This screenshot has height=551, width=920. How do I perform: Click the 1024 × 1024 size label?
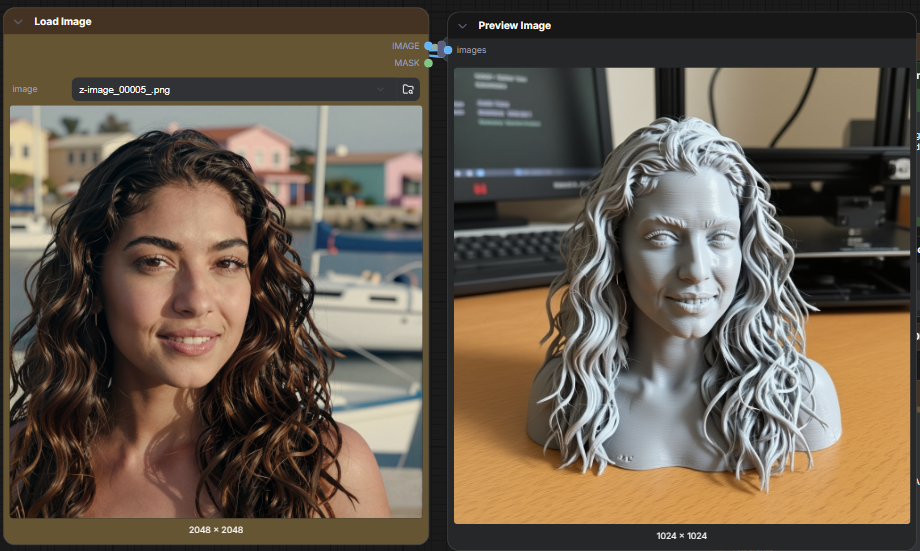pyautogui.click(x=682, y=536)
